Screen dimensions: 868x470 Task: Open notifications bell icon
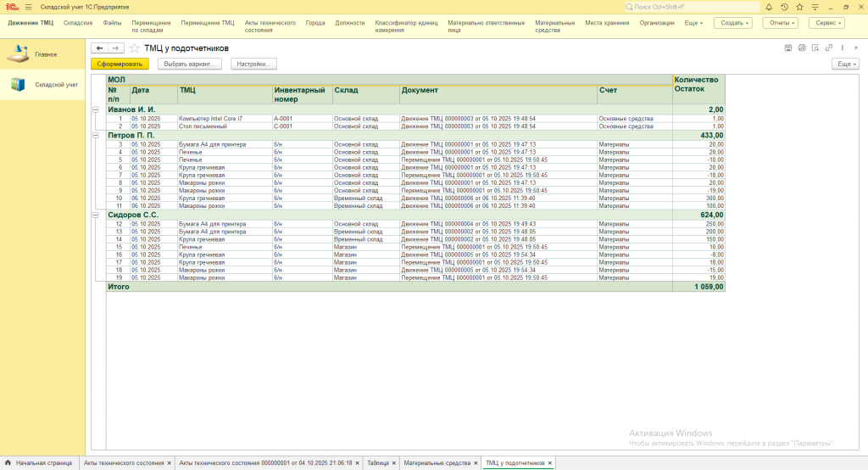click(769, 7)
